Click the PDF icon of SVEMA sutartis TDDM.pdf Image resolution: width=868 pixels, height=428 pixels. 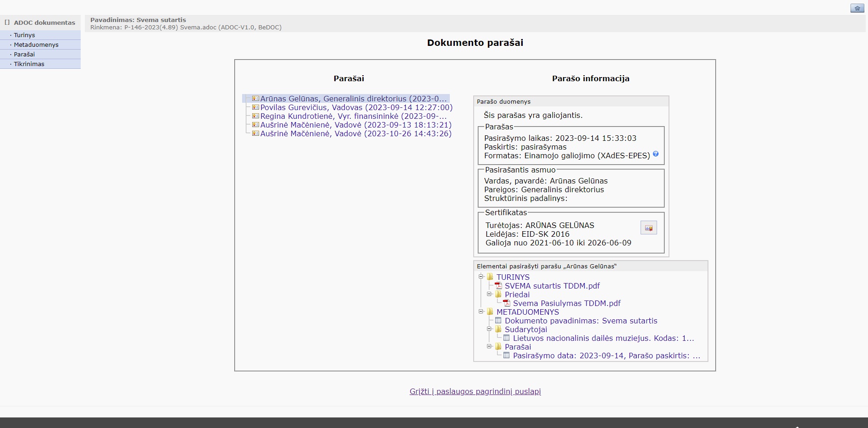tap(498, 286)
